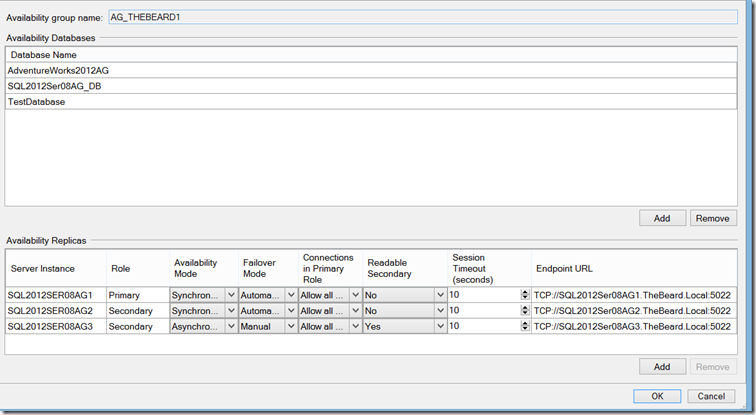Click Add button under Availability Databases
The height and width of the screenshot is (415, 756).
(662, 218)
